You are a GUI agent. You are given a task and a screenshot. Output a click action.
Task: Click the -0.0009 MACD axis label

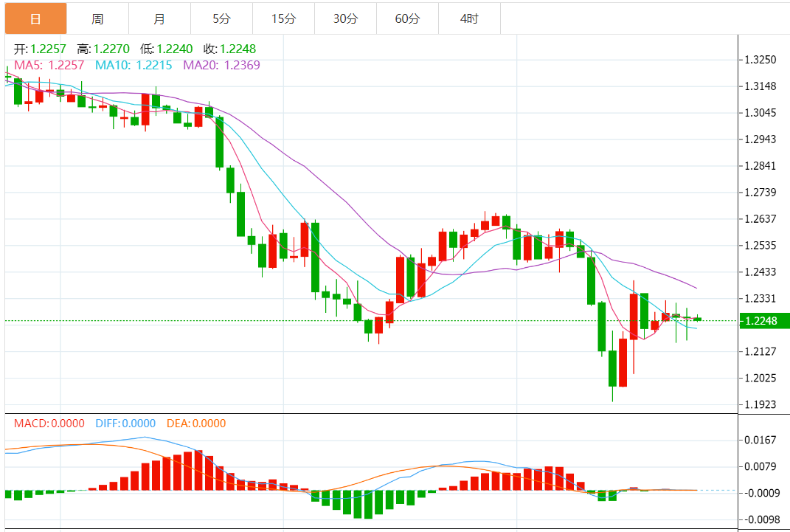760,493
